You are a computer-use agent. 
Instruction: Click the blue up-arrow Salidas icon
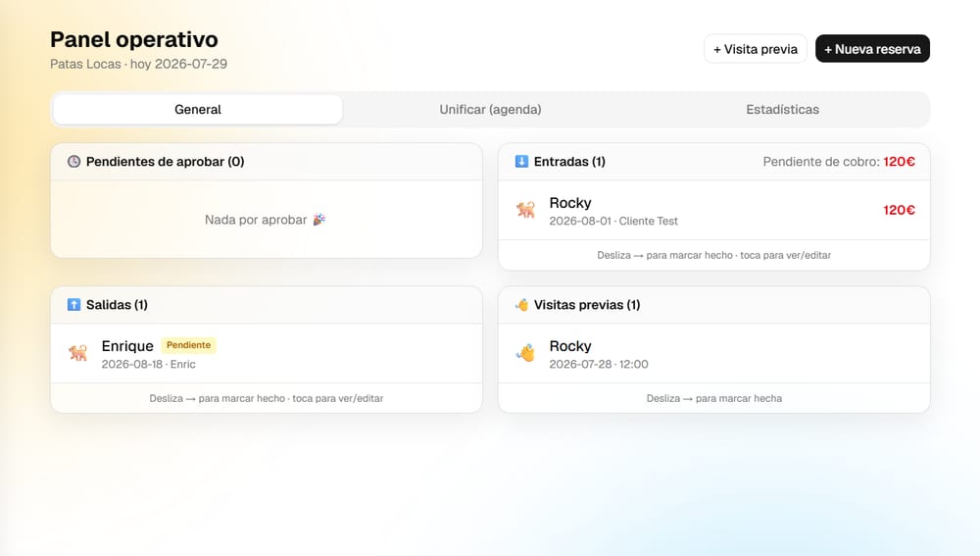click(x=73, y=305)
